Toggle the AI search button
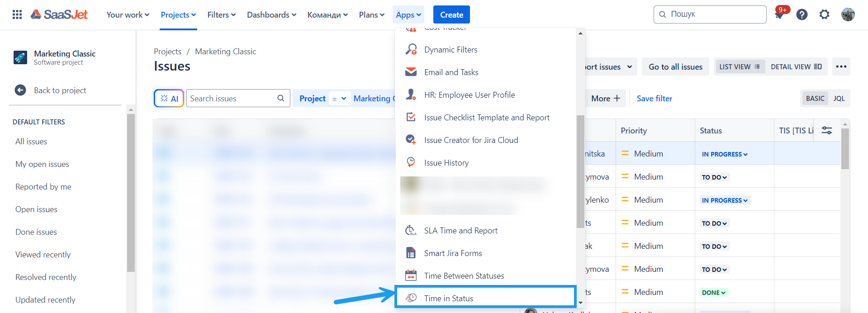 [x=169, y=98]
